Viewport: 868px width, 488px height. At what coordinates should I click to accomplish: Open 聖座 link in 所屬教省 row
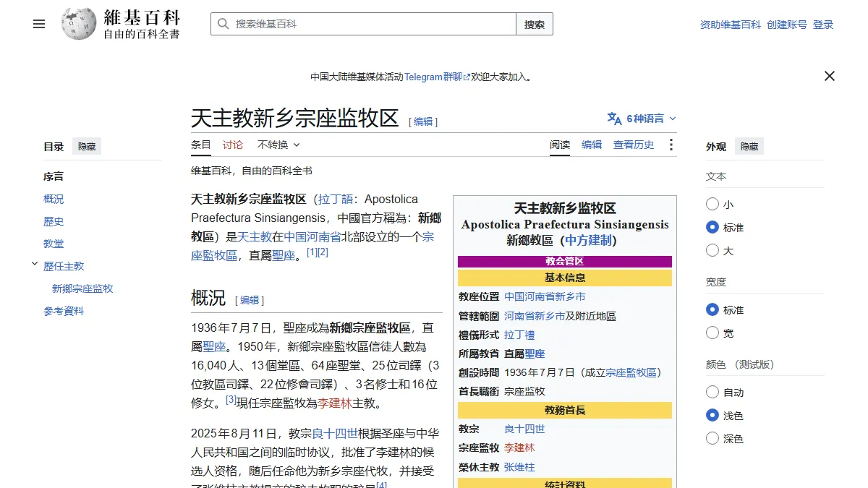(x=535, y=354)
